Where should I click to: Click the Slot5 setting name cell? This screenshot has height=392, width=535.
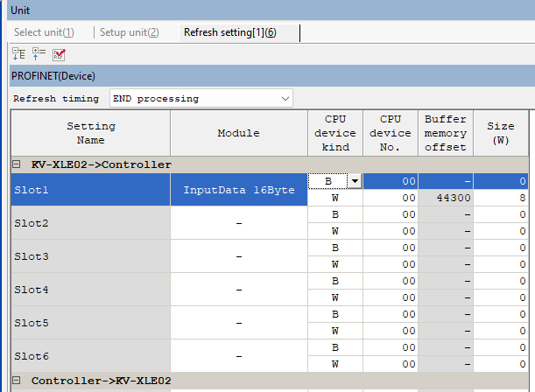[91, 323]
